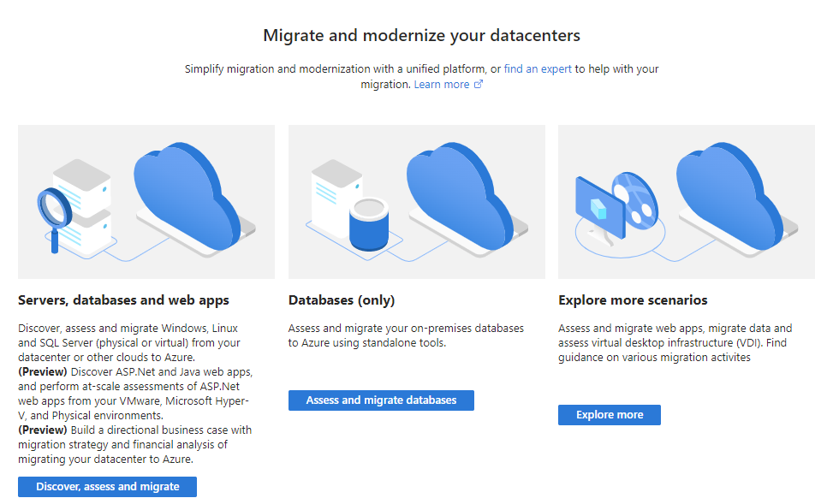This screenshot has height=504, width=827.
Task: Select the "Databases (only)" heading
Action: pyautogui.click(x=342, y=300)
